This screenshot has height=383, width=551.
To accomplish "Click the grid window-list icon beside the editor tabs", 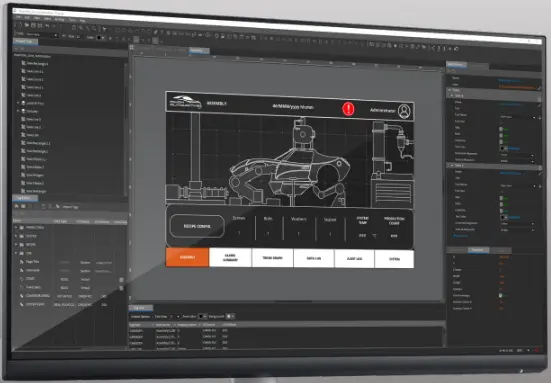I will click(x=132, y=47).
